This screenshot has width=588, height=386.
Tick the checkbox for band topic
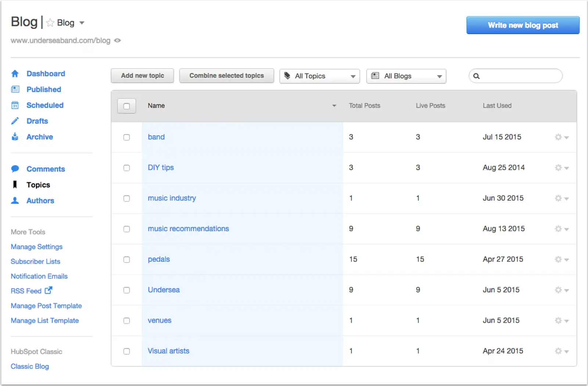(126, 137)
